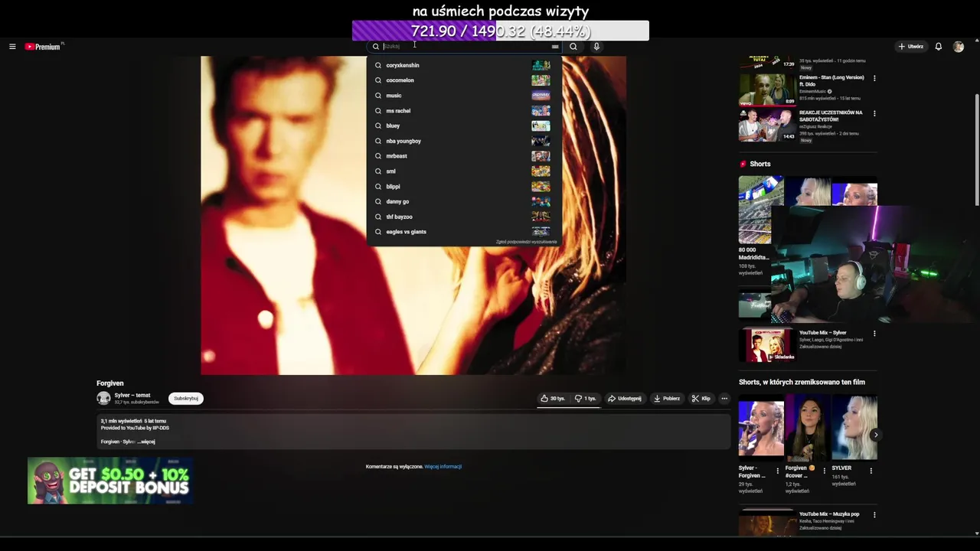Click the scrollbar down arrow

click(x=976, y=533)
